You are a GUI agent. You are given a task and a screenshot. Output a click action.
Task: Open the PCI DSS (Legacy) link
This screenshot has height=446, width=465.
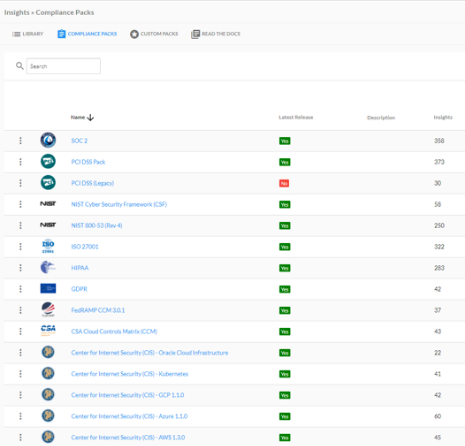(92, 183)
